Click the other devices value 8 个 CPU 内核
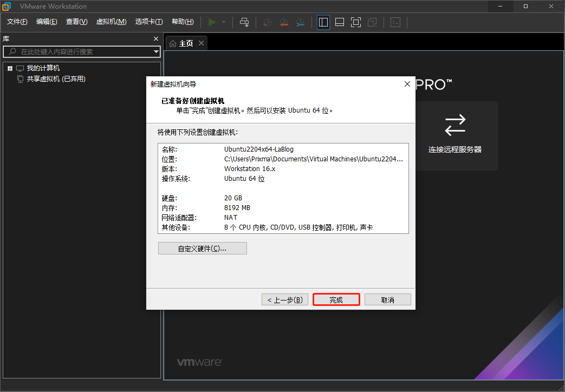Screen dimensions: 565x392 click(x=298, y=227)
